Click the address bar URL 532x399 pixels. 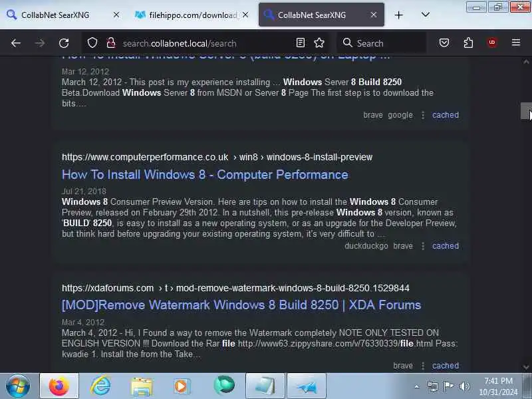click(180, 43)
